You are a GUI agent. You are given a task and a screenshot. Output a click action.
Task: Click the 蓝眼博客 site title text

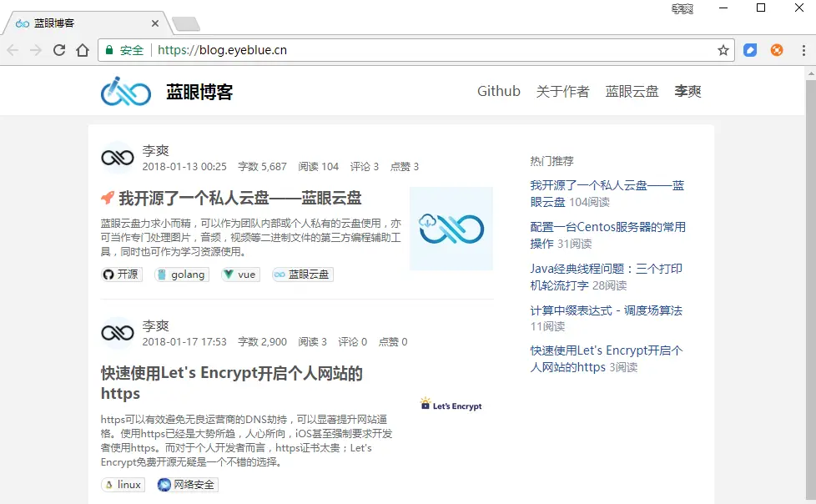(199, 92)
